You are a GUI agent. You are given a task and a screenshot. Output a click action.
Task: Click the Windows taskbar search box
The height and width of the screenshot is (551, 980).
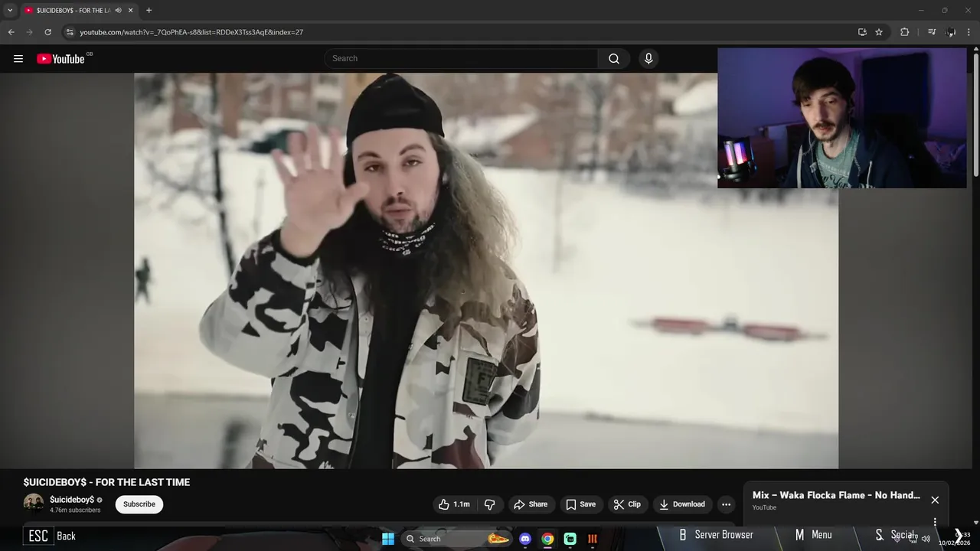(456, 539)
